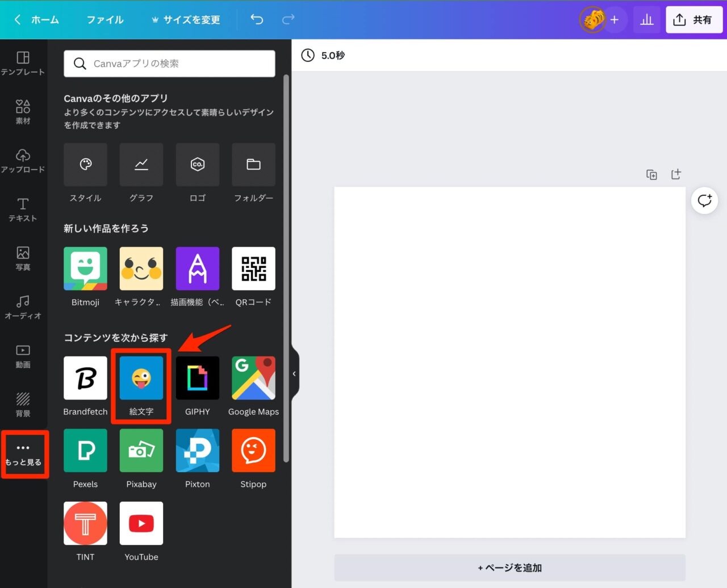The height and width of the screenshot is (588, 727).
Task: Open the ファイル file menu
Action: (x=105, y=19)
